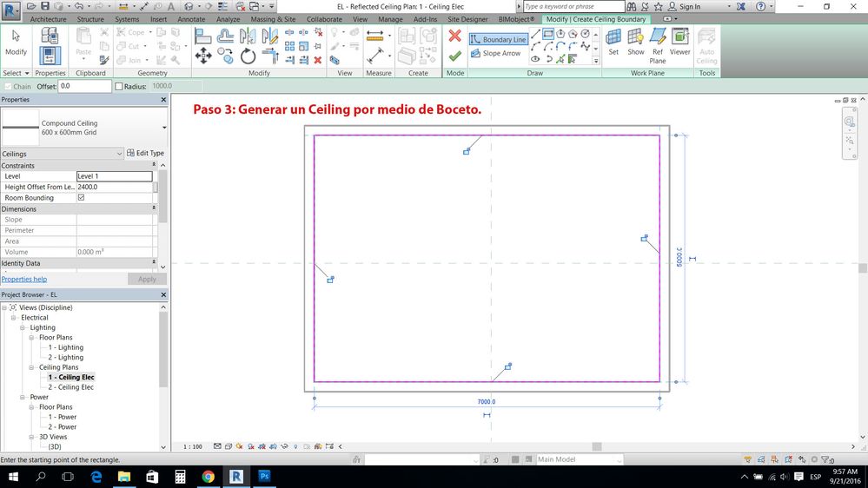Open the Manage ribbon tab
The height and width of the screenshot is (488, 868).
tap(390, 19)
